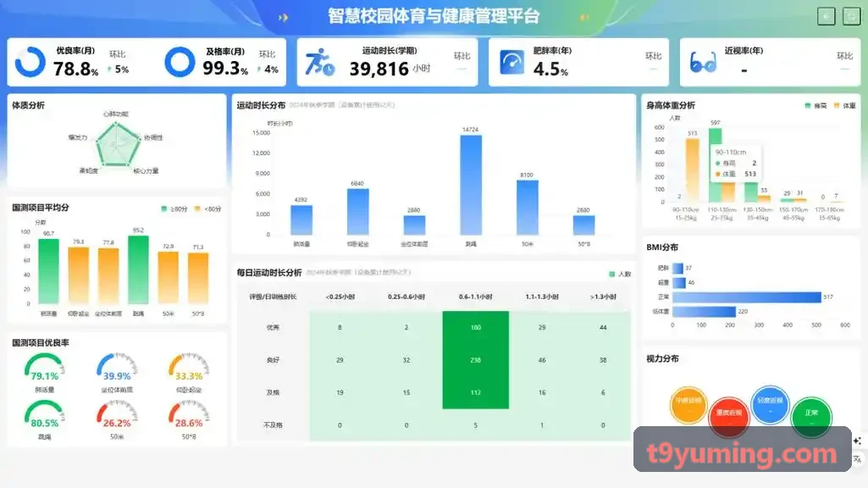Click heatmap cell with value 238
This screenshot has height=488, width=868.
(x=476, y=360)
